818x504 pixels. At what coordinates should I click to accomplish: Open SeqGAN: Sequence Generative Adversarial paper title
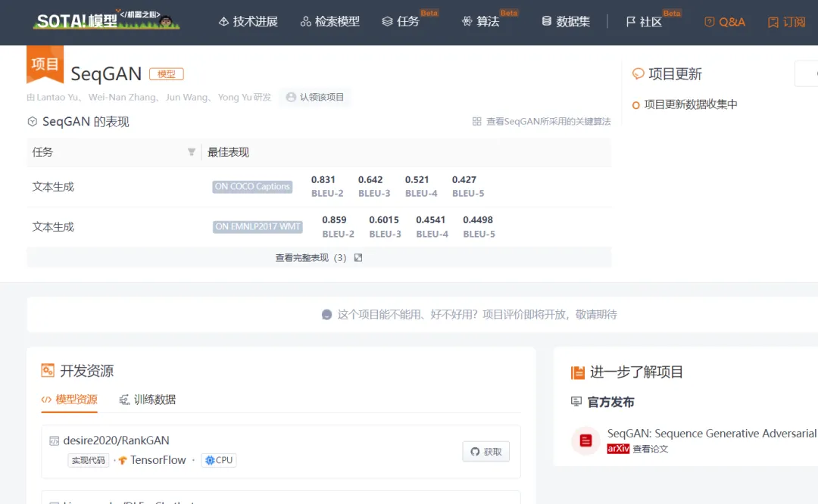[x=711, y=433]
